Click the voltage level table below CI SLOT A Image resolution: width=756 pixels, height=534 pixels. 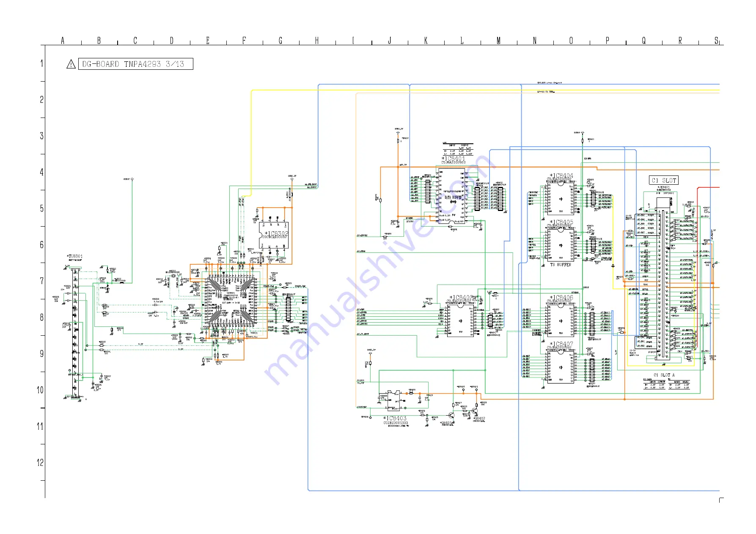click(x=666, y=384)
